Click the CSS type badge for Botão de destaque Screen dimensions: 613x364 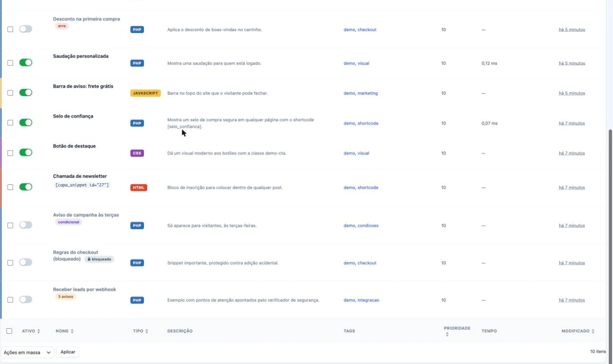coord(137,153)
